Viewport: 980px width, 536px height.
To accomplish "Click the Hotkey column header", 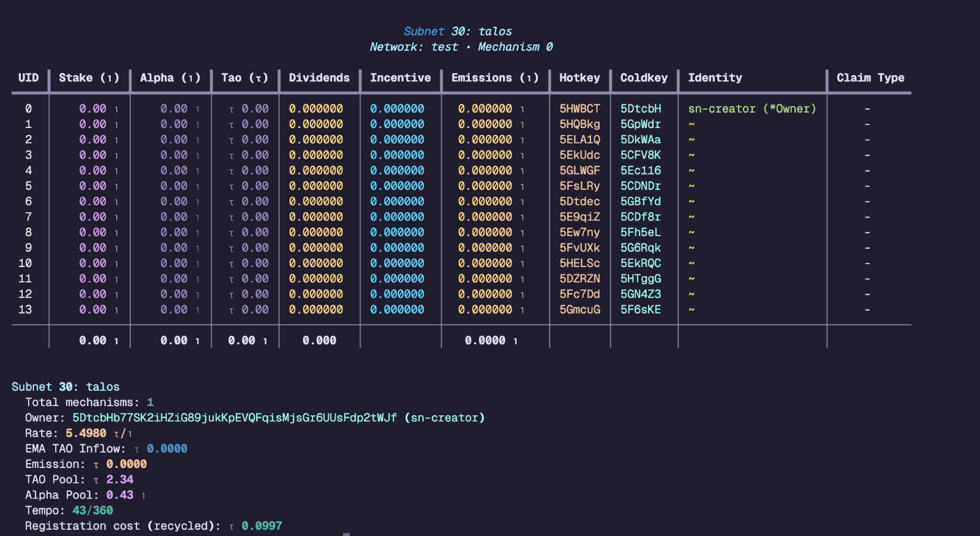I will point(579,78).
